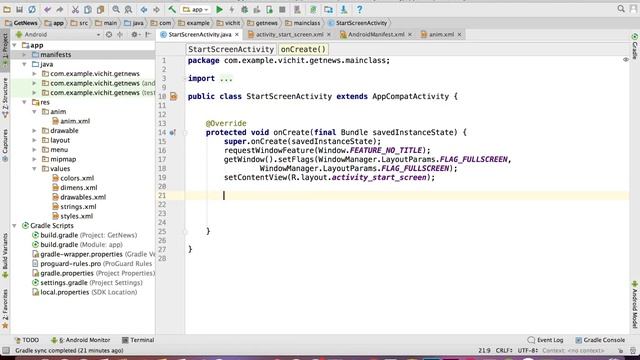The width and height of the screenshot is (640, 360).
Task: Click the Replace icon in toolbar
Action: (128, 9)
